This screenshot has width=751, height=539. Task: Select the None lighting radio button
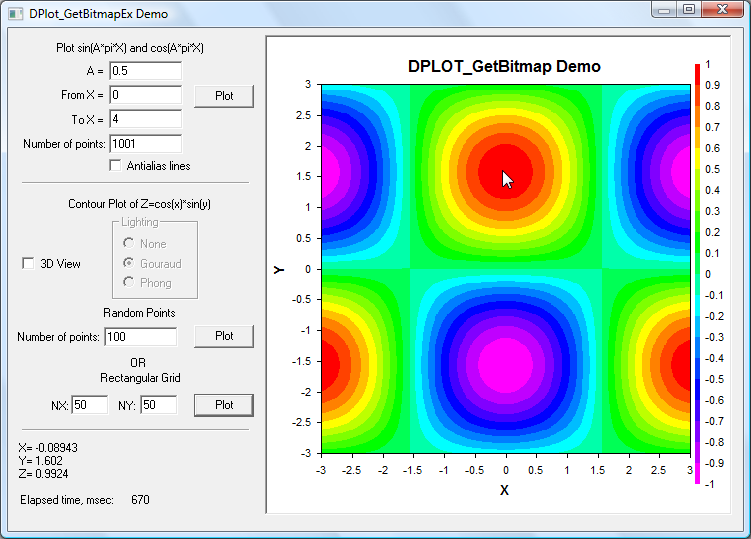coord(128,243)
